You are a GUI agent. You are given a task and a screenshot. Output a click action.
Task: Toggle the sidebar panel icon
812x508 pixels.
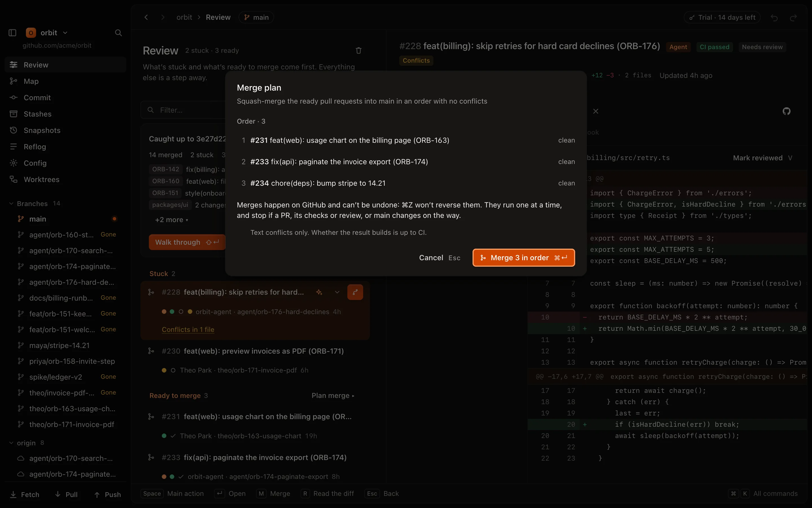tap(12, 32)
